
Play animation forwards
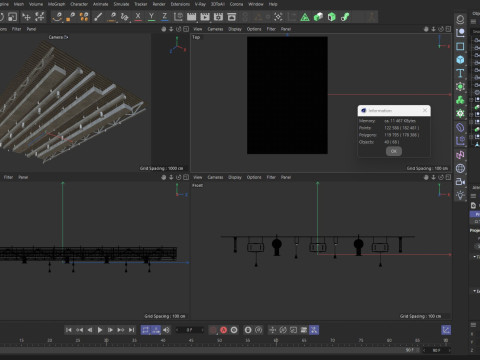coord(100,330)
